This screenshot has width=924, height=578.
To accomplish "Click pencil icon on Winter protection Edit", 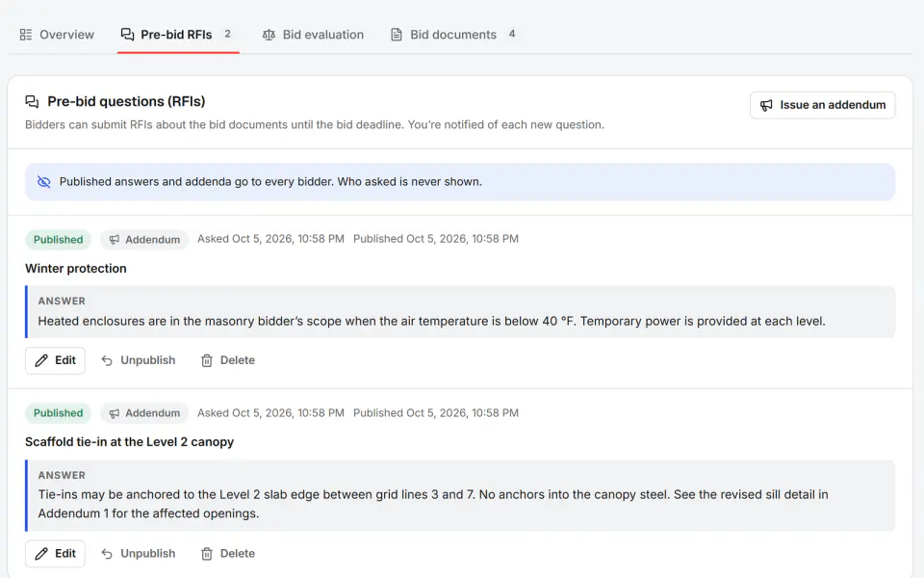I will pos(41,360).
